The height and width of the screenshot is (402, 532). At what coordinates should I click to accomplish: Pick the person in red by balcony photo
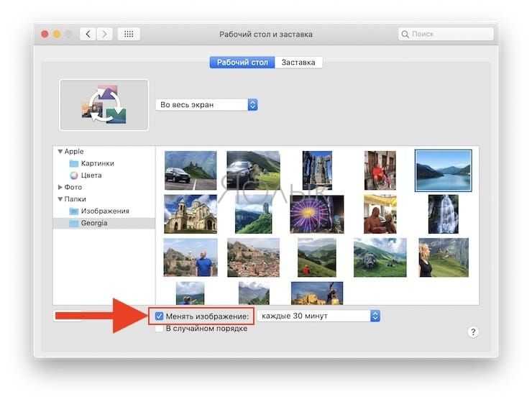pyautogui.click(x=380, y=170)
